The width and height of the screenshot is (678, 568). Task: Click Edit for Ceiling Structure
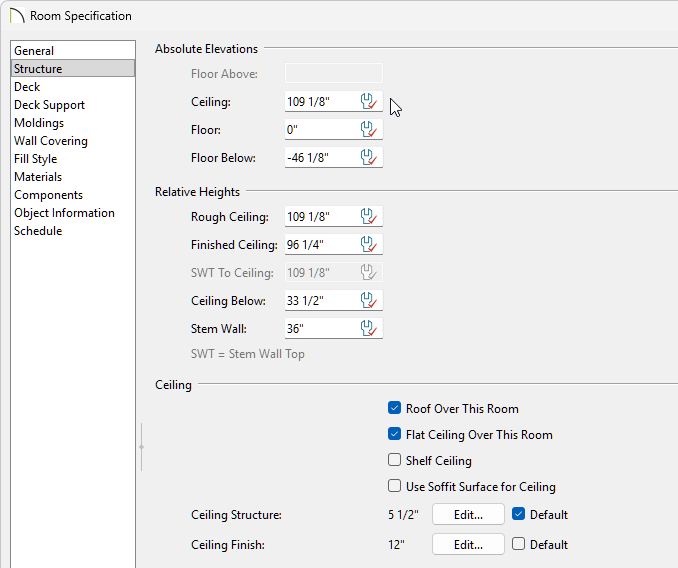[x=468, y=514]
